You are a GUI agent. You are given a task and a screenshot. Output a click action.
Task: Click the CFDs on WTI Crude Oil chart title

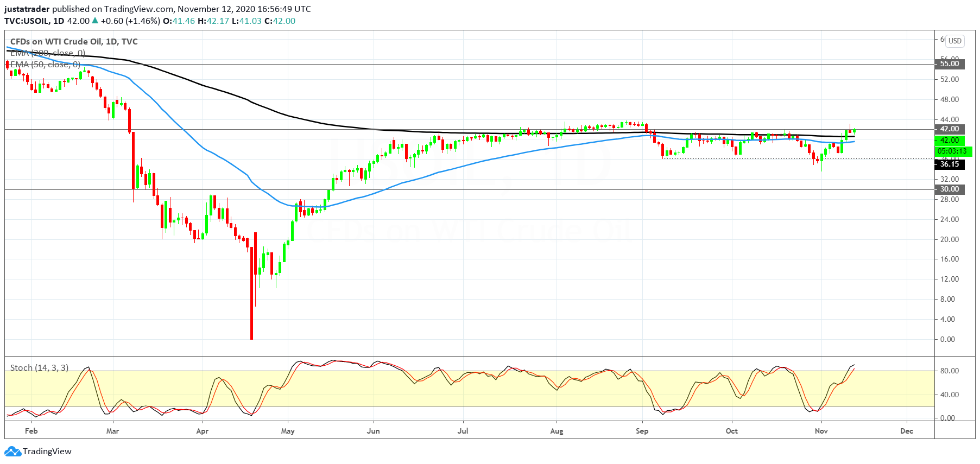(74, 42)
